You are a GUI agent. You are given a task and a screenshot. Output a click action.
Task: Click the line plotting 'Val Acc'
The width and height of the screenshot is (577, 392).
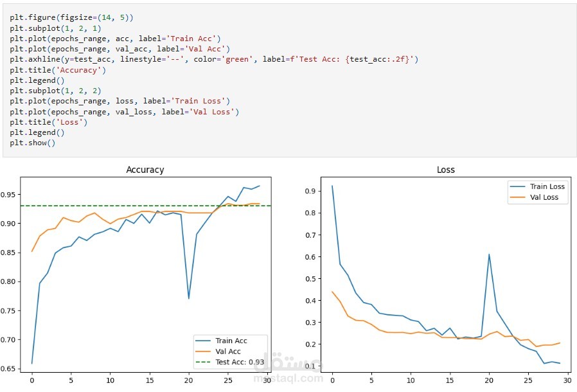[120, 49]
